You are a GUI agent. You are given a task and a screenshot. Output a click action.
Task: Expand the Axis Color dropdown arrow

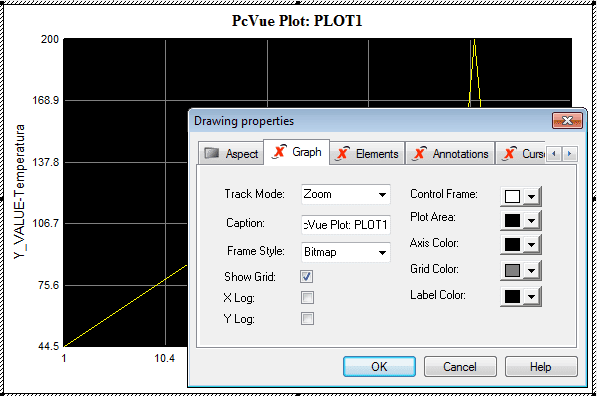pos(531,245)
